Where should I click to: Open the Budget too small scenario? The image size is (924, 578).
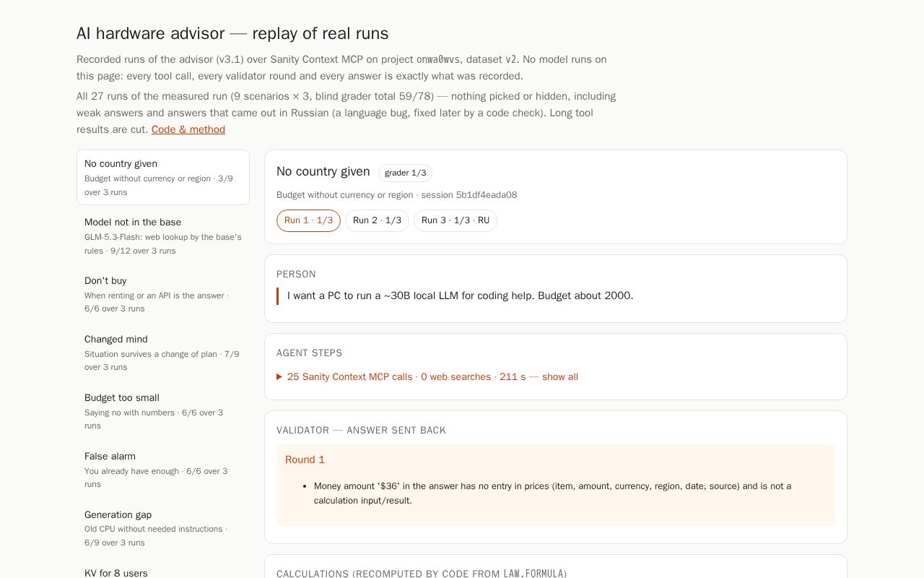(x=163, y=411)
